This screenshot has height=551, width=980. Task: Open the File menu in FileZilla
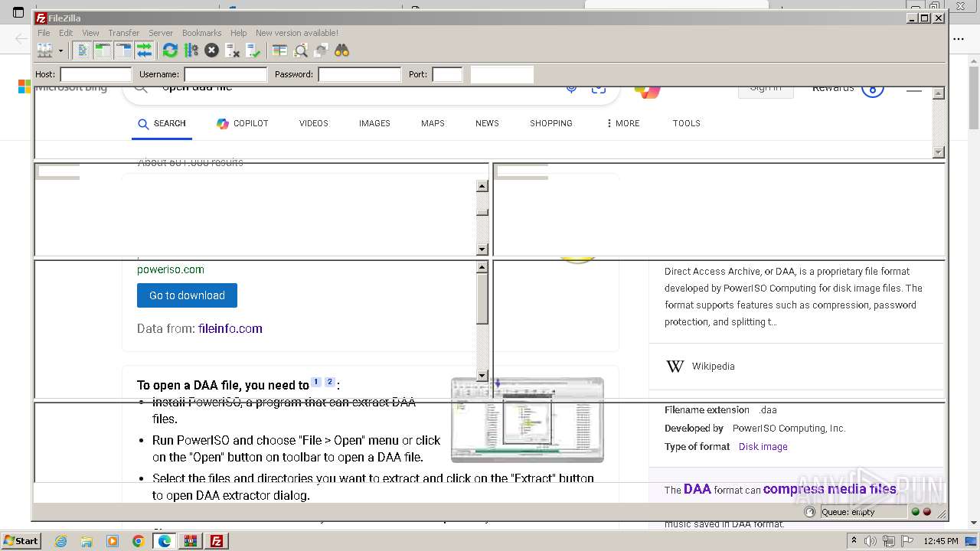(44, 33)
